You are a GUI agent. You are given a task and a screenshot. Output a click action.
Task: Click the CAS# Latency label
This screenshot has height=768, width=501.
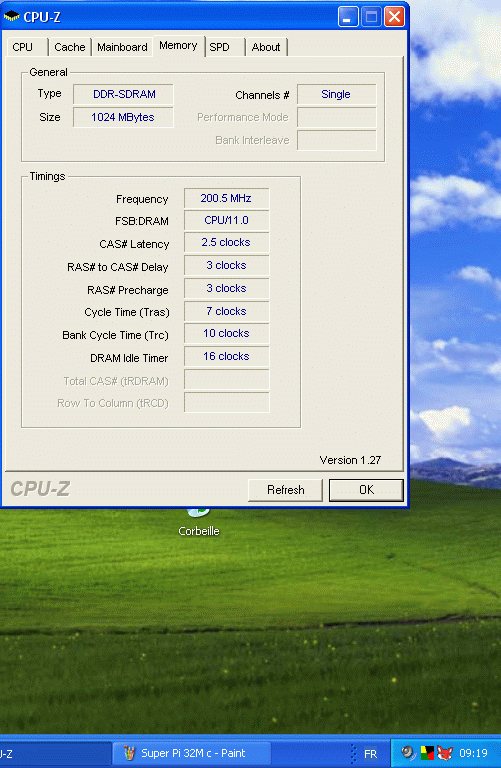134,244
